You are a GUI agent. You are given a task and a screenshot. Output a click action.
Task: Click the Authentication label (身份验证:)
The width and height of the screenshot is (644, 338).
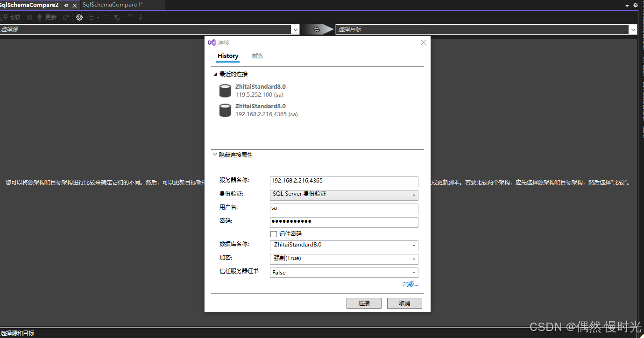[232, 194]
